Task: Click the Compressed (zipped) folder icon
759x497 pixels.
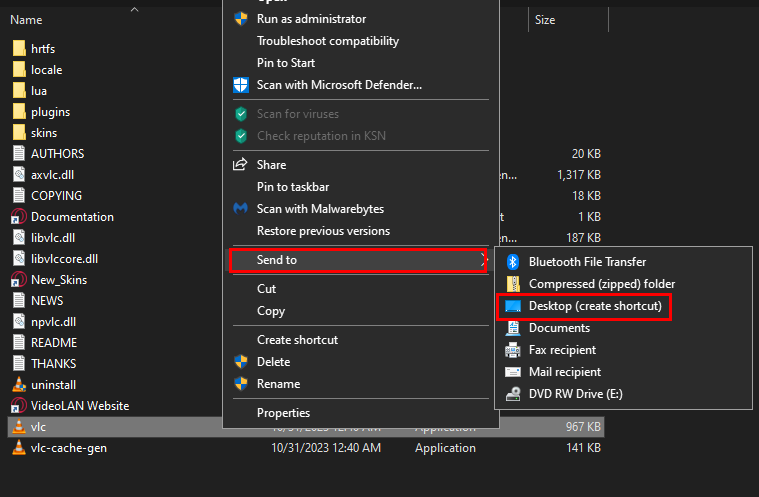Action: (513, 284)
